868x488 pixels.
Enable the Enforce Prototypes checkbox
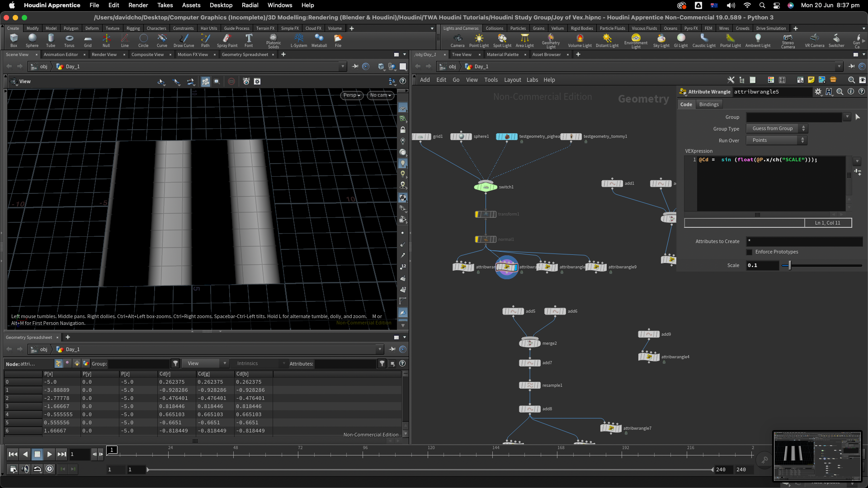tap(750, 252)
